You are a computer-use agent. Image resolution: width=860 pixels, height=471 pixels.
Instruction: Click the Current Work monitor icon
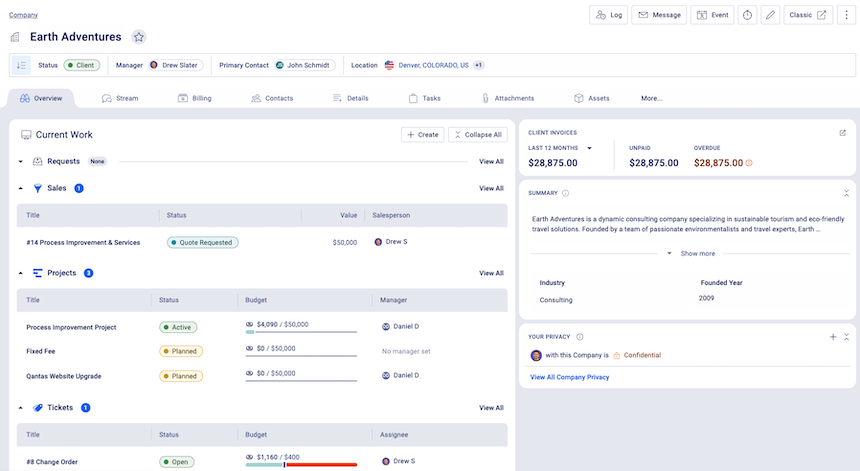coord(26,135)
